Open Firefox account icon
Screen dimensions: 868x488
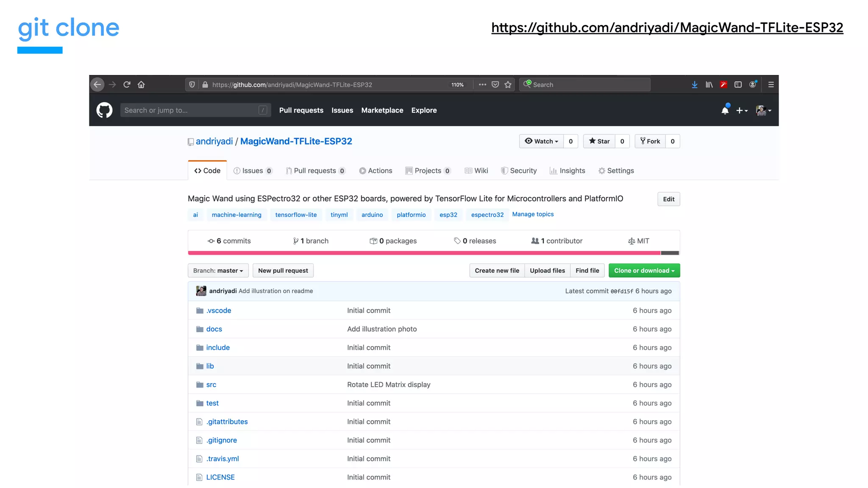pyautogui.click(x=753, y=84)
